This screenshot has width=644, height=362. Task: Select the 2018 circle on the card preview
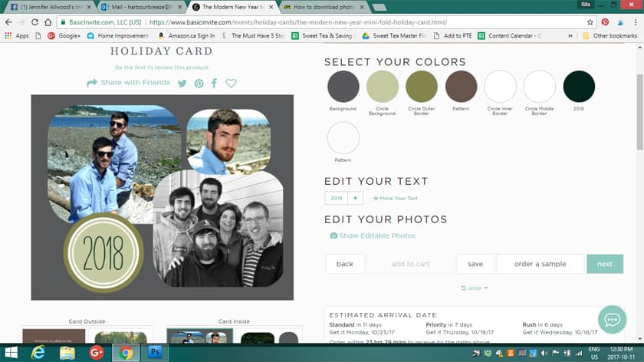pyautogui.click(x=103, y=252)
